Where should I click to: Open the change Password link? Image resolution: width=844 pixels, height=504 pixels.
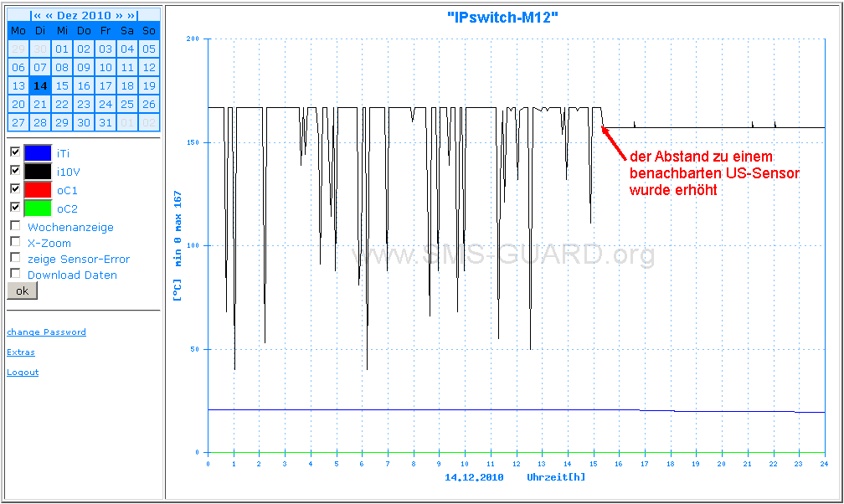[46, 332]
